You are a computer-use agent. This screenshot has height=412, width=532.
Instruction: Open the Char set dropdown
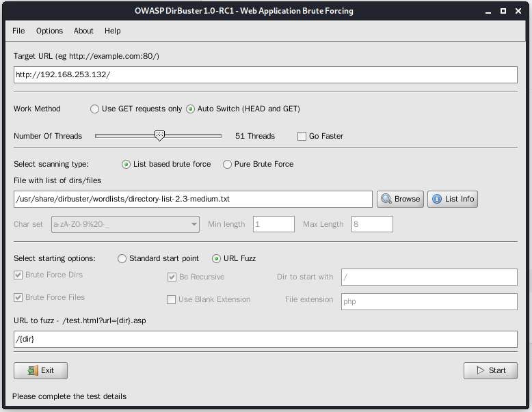(125, 225)
